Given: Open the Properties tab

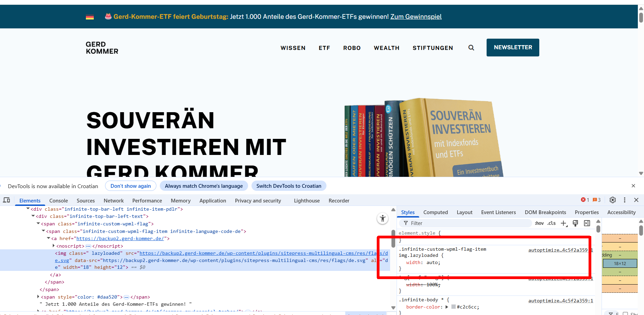Looking at the screenshot, I should click(587, 212).
